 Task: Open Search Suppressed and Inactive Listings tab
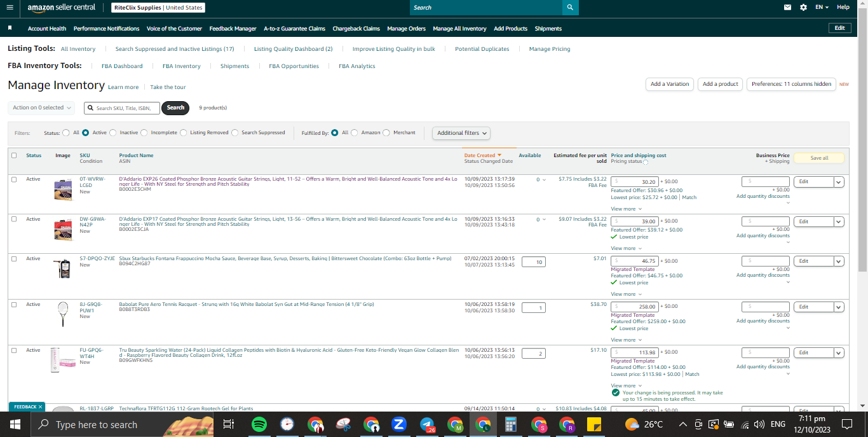(x=175, y=49)
